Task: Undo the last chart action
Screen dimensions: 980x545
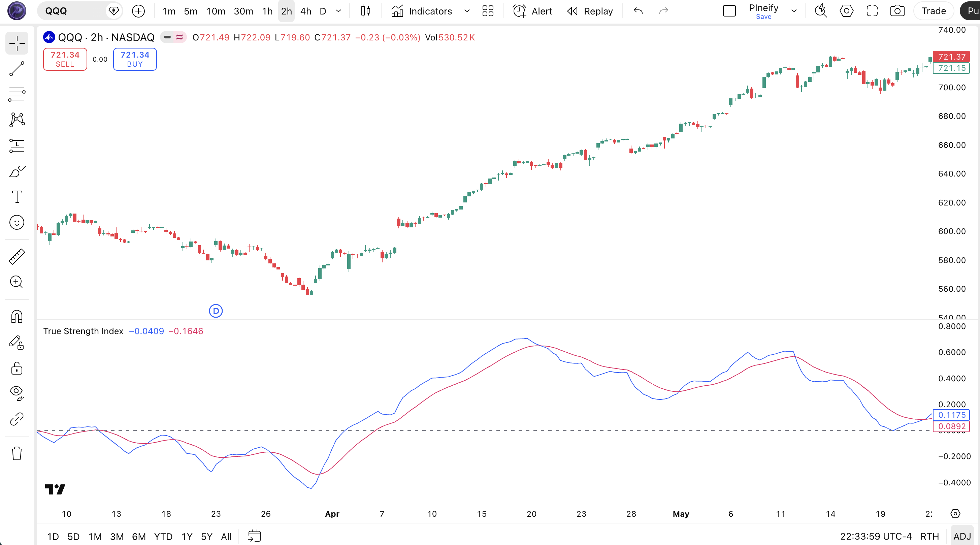Action: [638, 11]
